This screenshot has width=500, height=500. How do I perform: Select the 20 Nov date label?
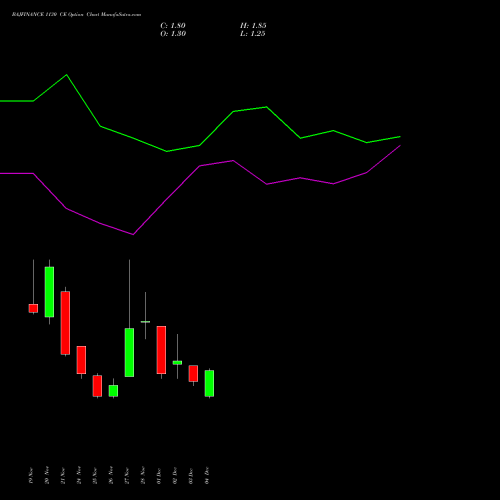(x=47, y=476)
